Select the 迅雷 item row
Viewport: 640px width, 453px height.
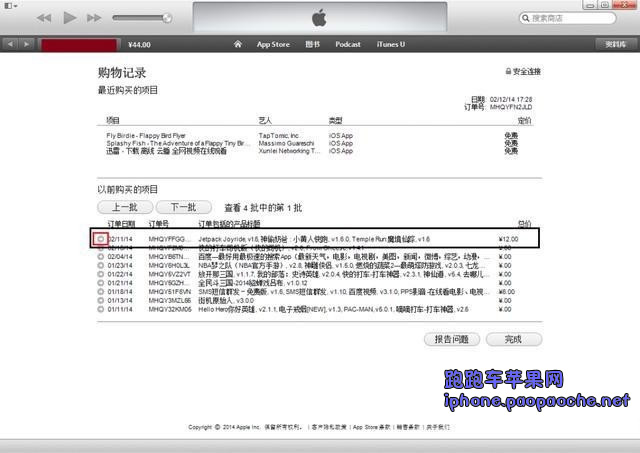(x=166, y=151)
